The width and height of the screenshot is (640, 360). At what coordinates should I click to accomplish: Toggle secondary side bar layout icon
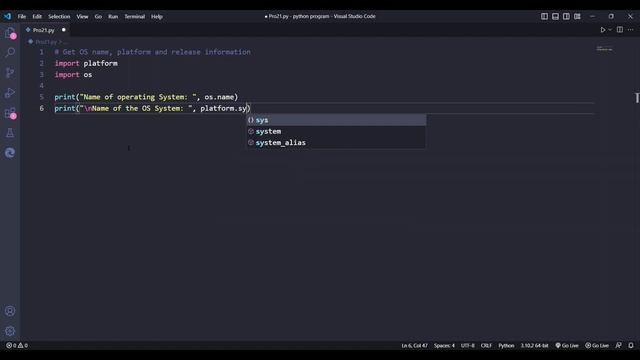pos(566,16)
